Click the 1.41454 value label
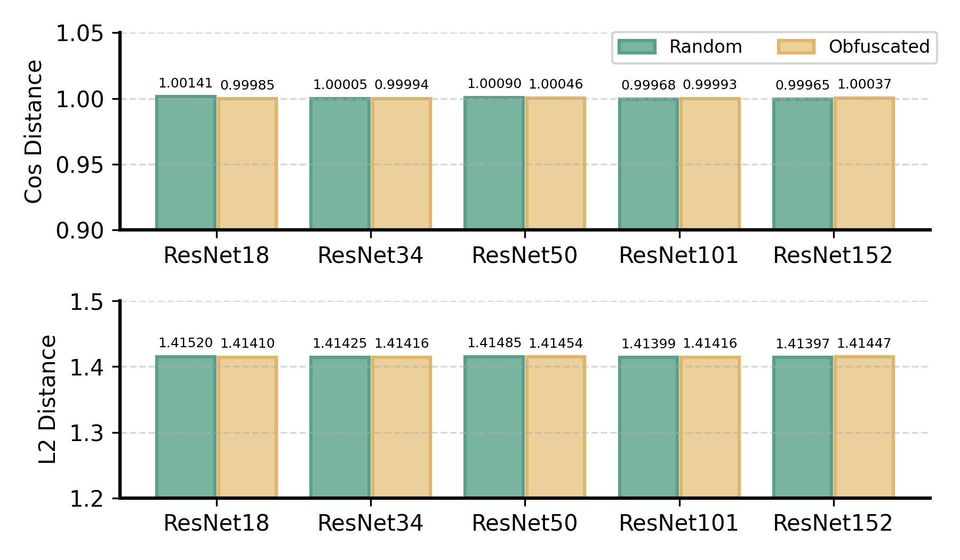This screenshot has width=960, height=560. pyautogui.click(x=556, y=343)
